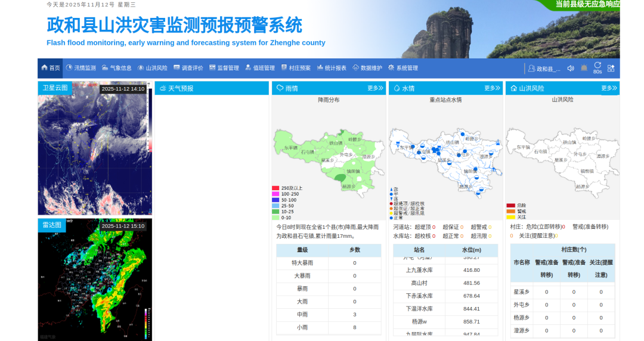Open the 统计报表 menu item
Viewport: 644px width, 341px height.
[332, 68]
